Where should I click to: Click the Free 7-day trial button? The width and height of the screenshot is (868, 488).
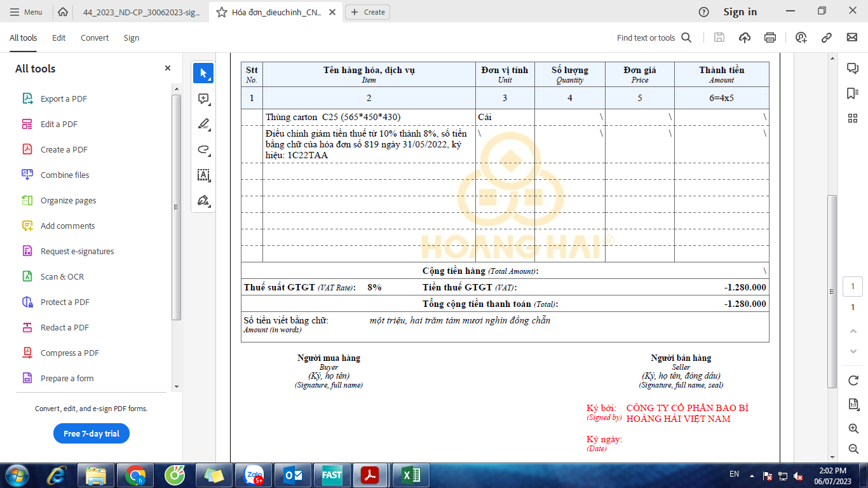point(92,433)
